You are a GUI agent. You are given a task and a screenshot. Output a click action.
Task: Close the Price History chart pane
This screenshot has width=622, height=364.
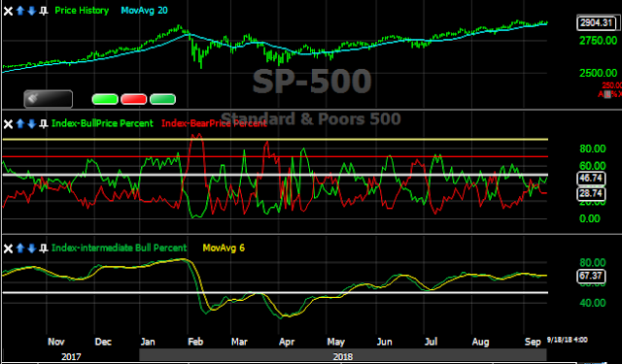point(8,11)
